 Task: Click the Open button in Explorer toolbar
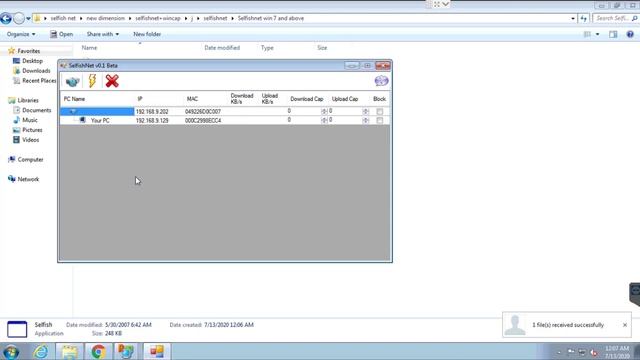pyautogui.click(x=61, y=34)
